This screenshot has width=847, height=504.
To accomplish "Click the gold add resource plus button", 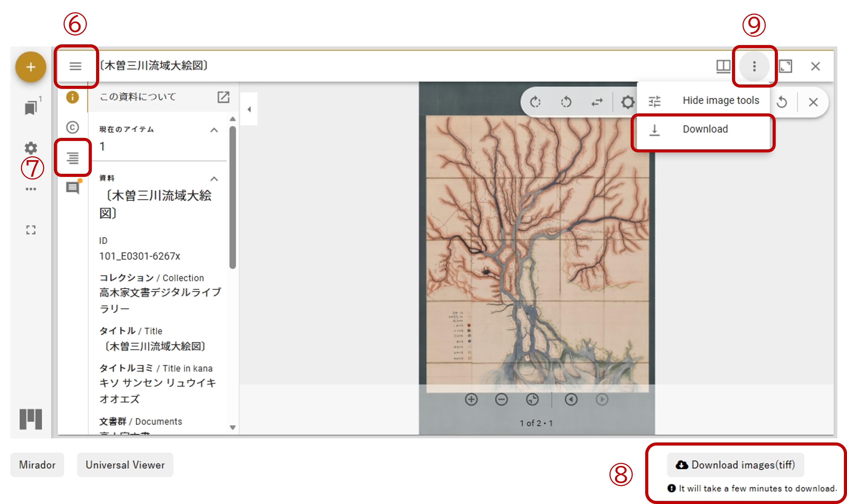I will (31, 67).
